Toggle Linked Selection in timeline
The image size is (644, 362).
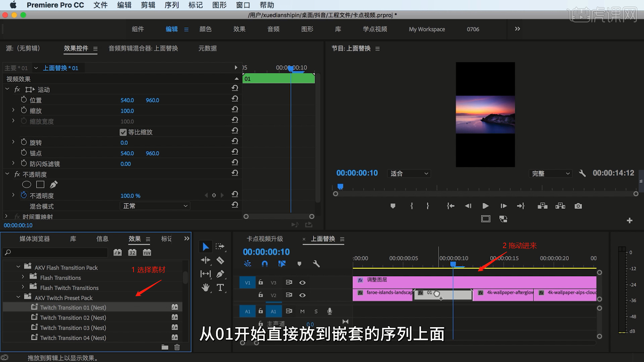[x=282, y=264]
